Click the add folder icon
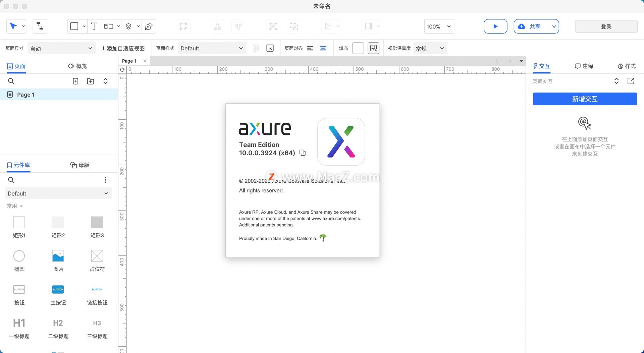644x353 pixels. [x=91, y=81]
